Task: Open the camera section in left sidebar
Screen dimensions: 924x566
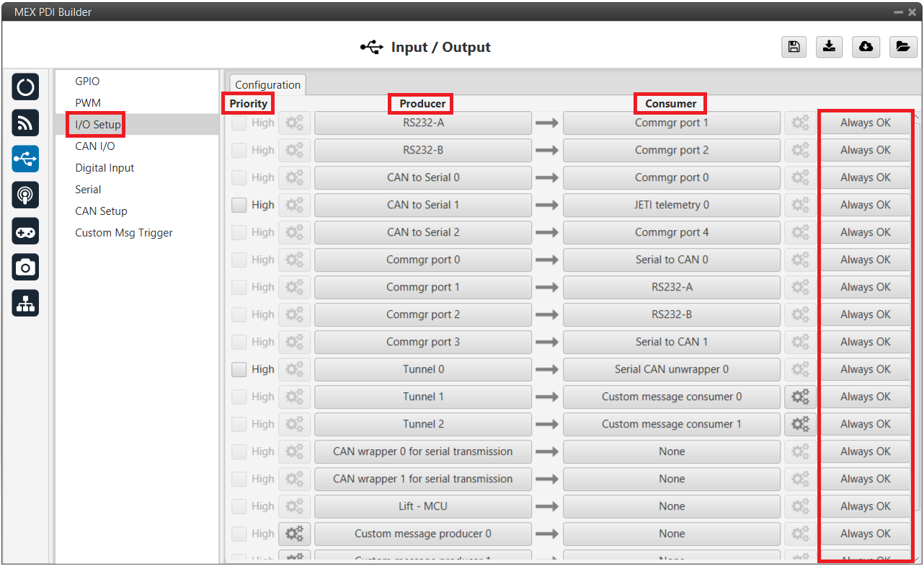Action: tap(25, 267)
